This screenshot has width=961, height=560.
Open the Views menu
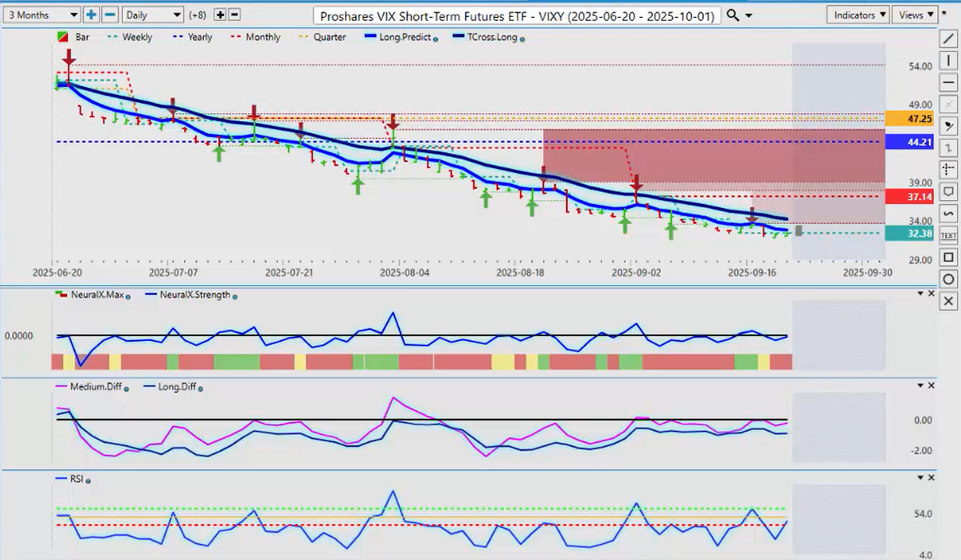click(916, 15)
